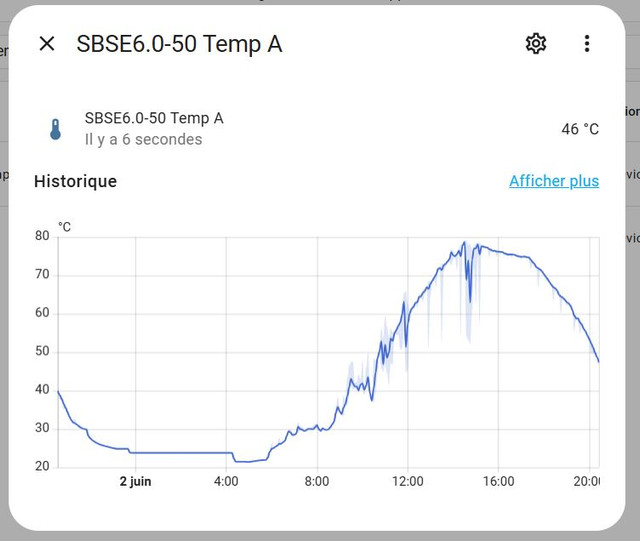The width and height of the screenshot is (640, 541).
Task: Click the thermometer sensor icon
Action: (56, 129)
